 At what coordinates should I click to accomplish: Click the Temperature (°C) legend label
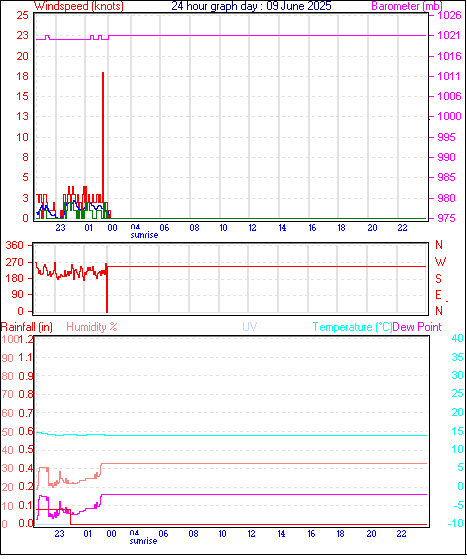352,327
